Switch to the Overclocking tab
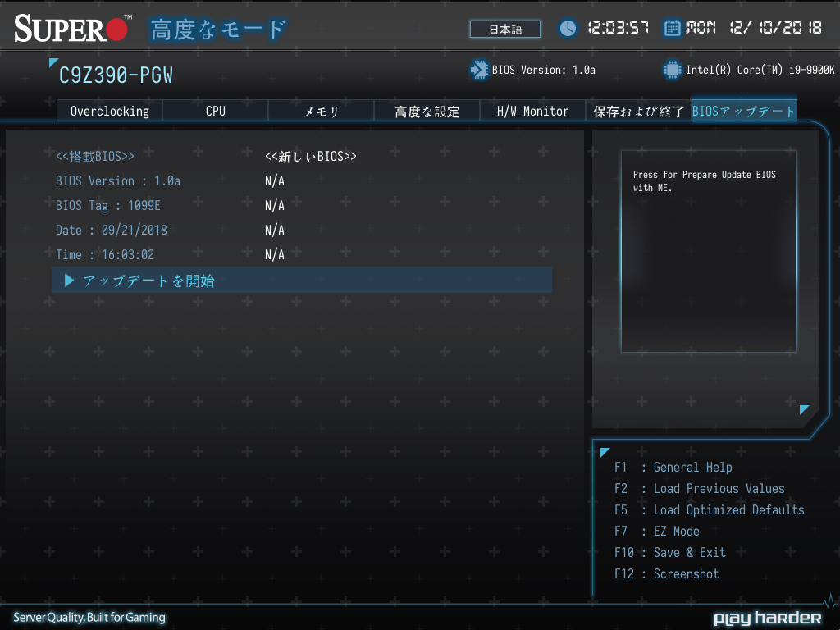The width and height of the screenshot is (840, 630). (x=110, y=111)
